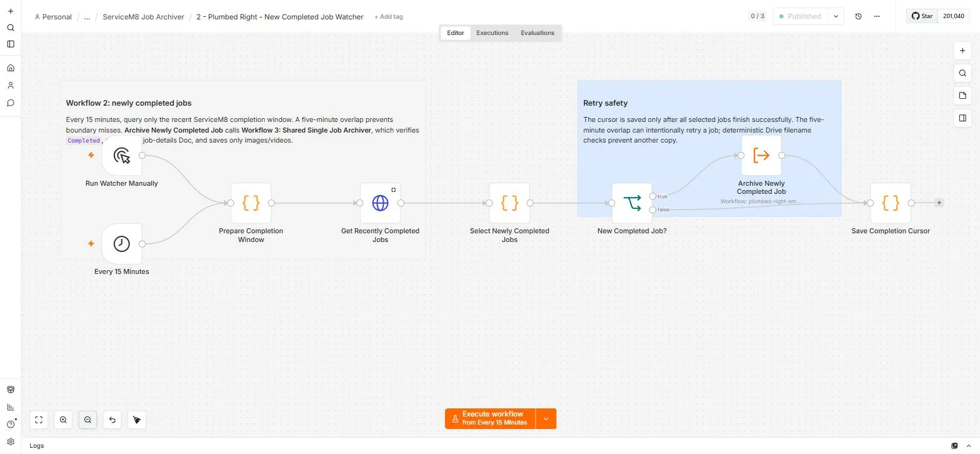Pop out the Logs panel
The width and height of the screenshot is (980, 454).
pyautogui.click(x=954, y=446)
